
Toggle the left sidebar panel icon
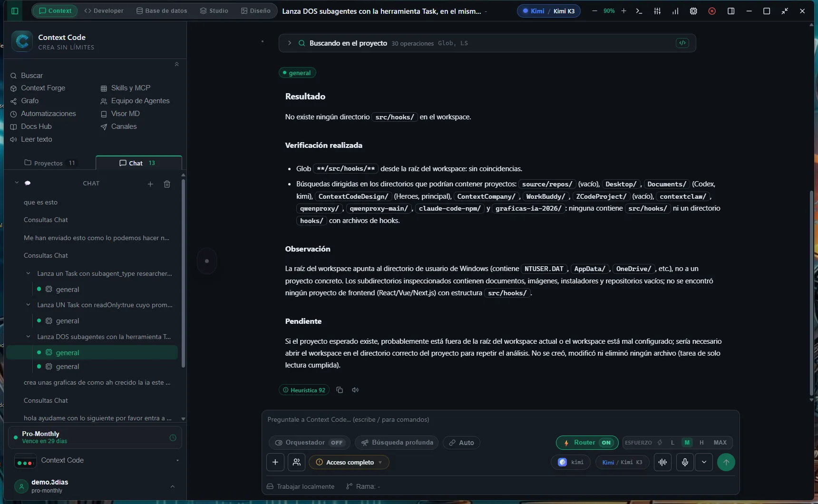click(x=15, y=11)
